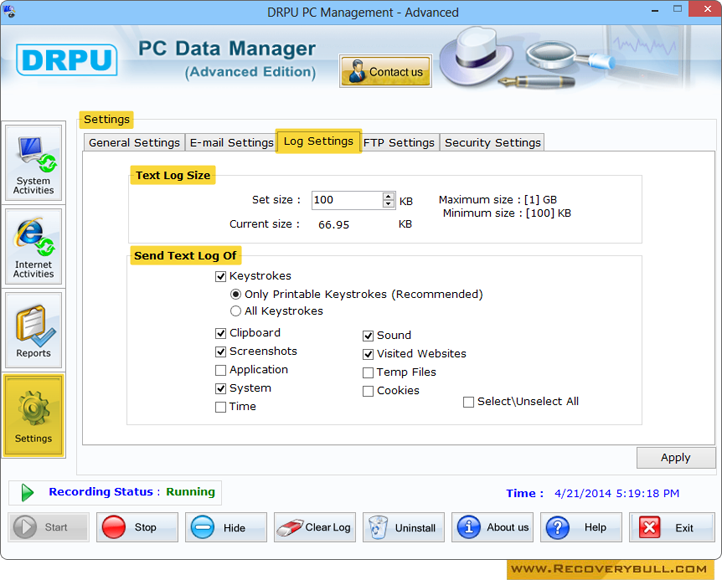Check the Select\Unselect All box
722x580 pixels.
click(468, 402)
